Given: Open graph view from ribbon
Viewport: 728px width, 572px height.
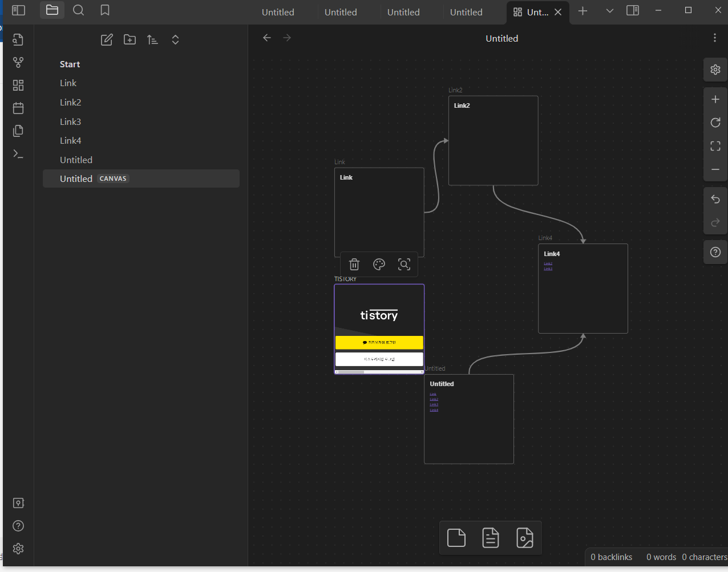Looking at the screenshot, I should 18,62.
